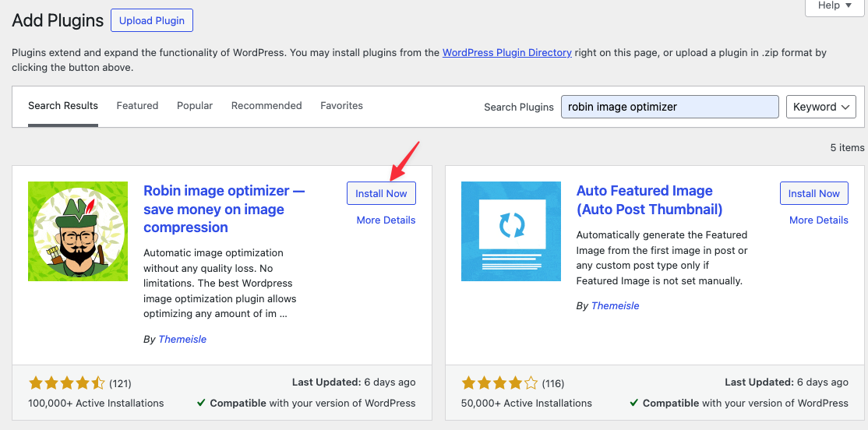Click the 100,000+ Active Installations text
Image resolution: width=868 pixels, height=430 pixels.
point(96,403)
